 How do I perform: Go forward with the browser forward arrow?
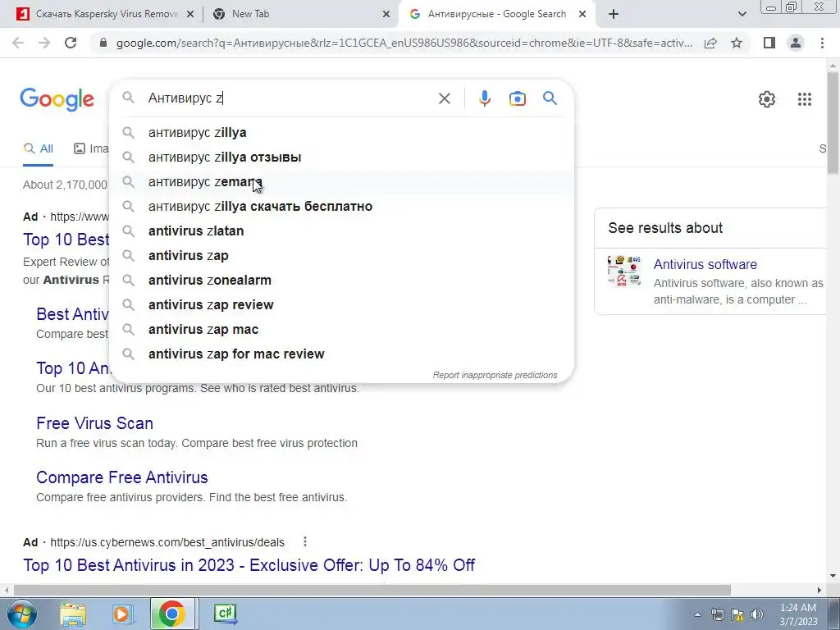click(x=44, y=43)
